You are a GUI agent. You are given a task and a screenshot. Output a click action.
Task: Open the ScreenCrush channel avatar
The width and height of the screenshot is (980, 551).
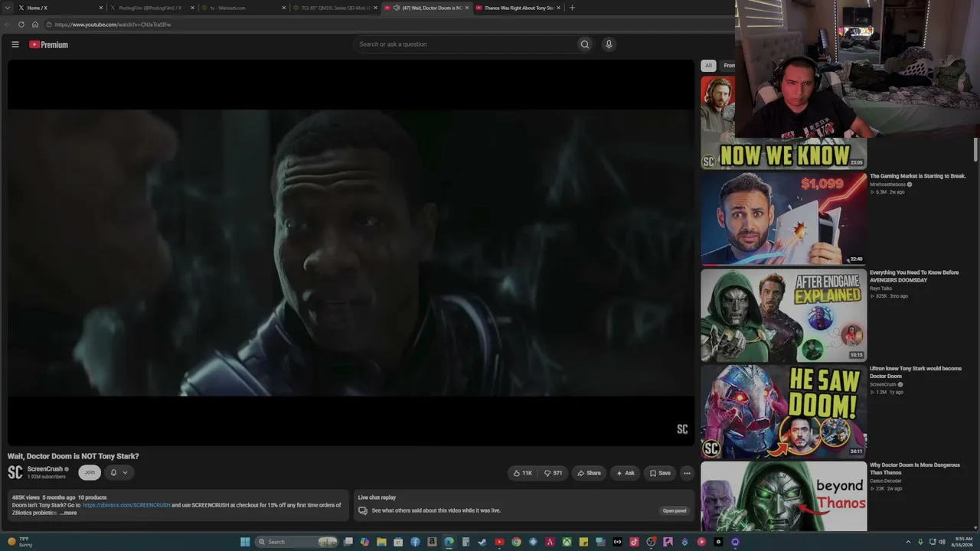pyautogui.click(x=15, y=472)
